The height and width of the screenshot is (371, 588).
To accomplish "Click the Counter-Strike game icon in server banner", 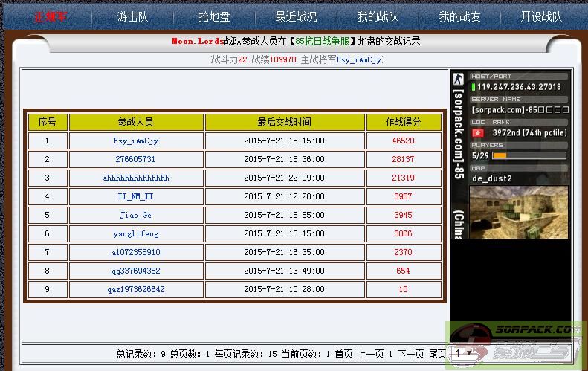I will click(x=459, y=80).
